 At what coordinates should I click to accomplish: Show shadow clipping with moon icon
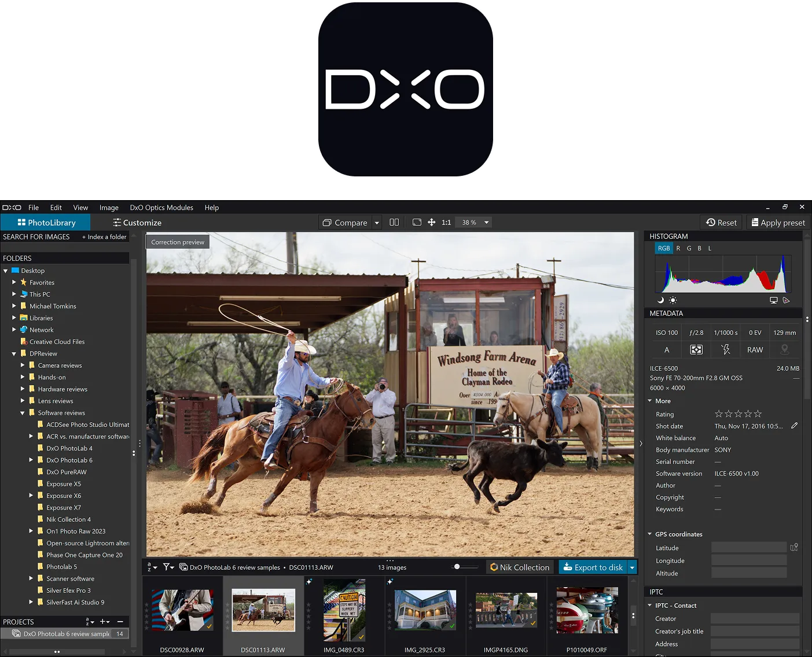[660, 300]
